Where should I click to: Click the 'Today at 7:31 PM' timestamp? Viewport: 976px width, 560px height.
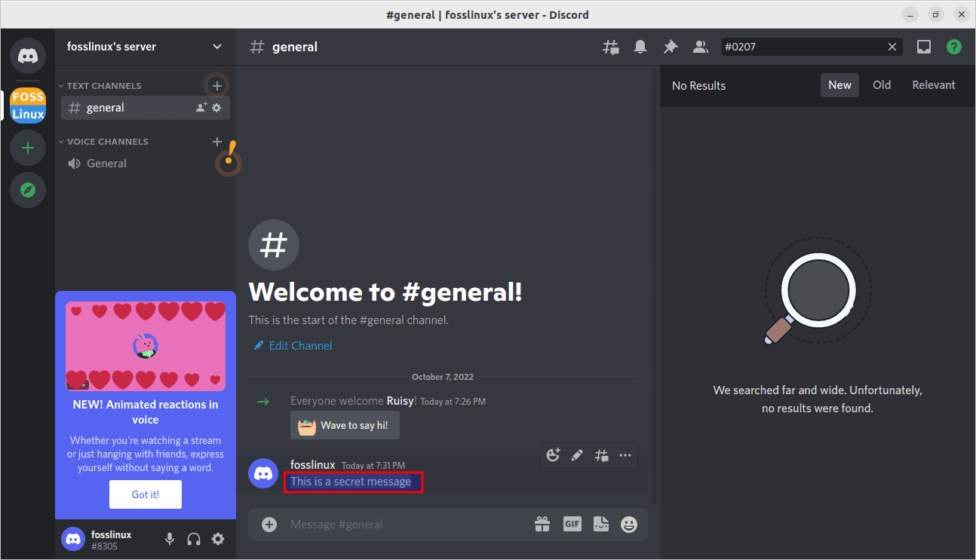pyautogui.click(x=373, y=466)
